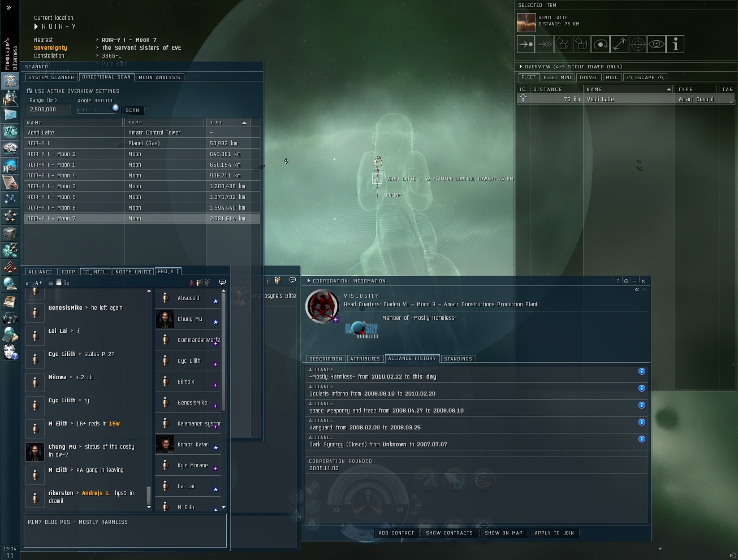The height and width of the screenshot is (560, 738).
Task: Switch to the Moon Analysis tab
Action: pos(159,77)
